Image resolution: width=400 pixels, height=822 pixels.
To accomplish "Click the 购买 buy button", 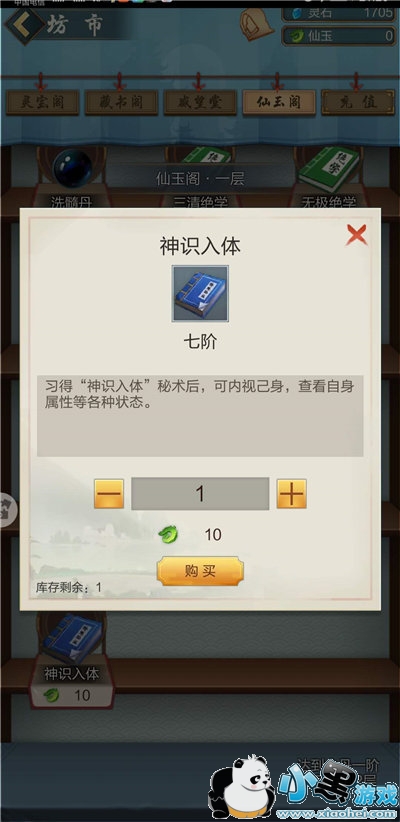I will click(x=200, y=571).
